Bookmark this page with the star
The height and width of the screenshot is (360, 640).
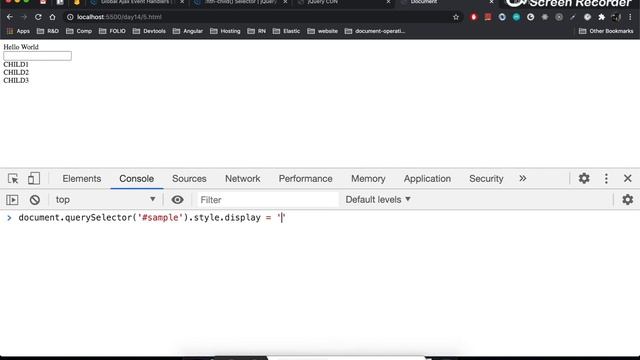[x=456, y=17]
